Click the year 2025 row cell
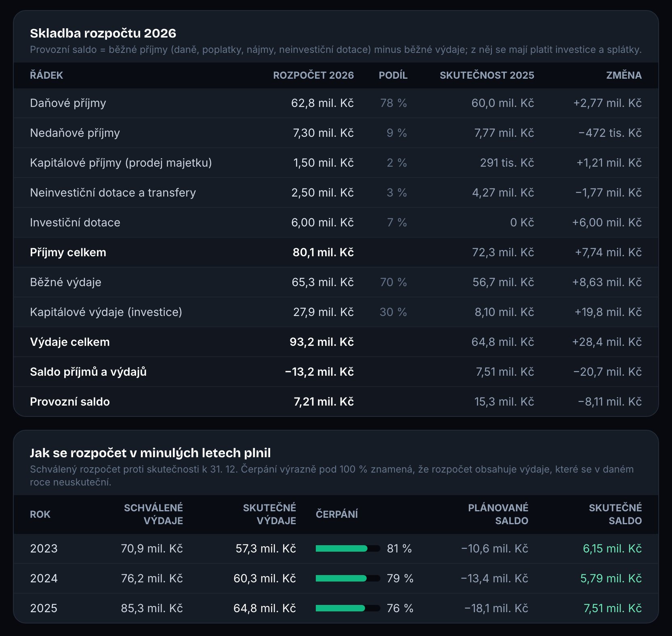672x636 pixels. (x=44, y=609)
